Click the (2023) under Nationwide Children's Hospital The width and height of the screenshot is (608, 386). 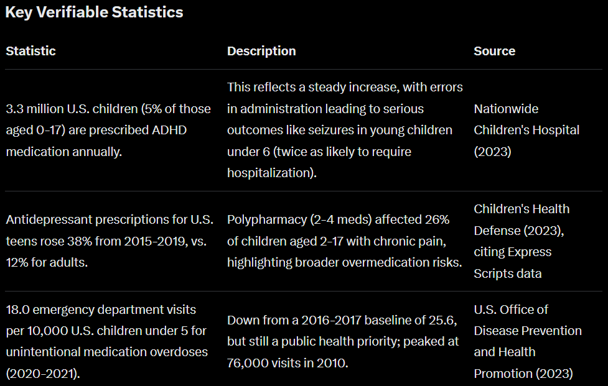coord(492,152)
